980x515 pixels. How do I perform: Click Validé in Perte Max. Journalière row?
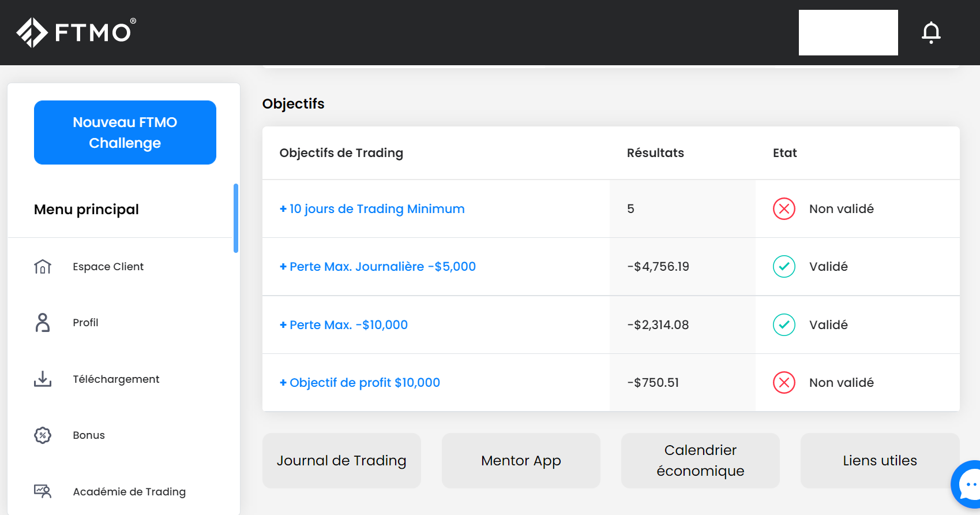(828, 267)
